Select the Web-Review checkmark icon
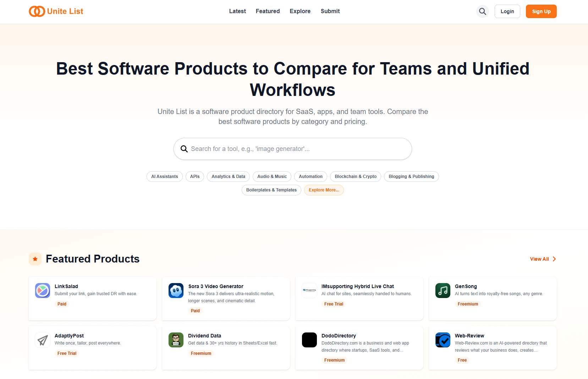This screenshot has width=588, height=379. coord(443,340)
